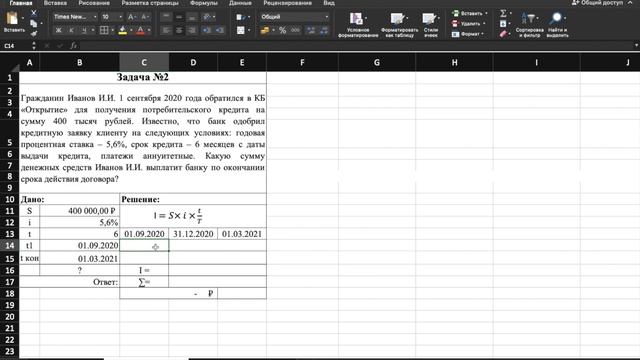Apply percent style format
Viewport: 640px width, 360px height.
coord(282,30)
